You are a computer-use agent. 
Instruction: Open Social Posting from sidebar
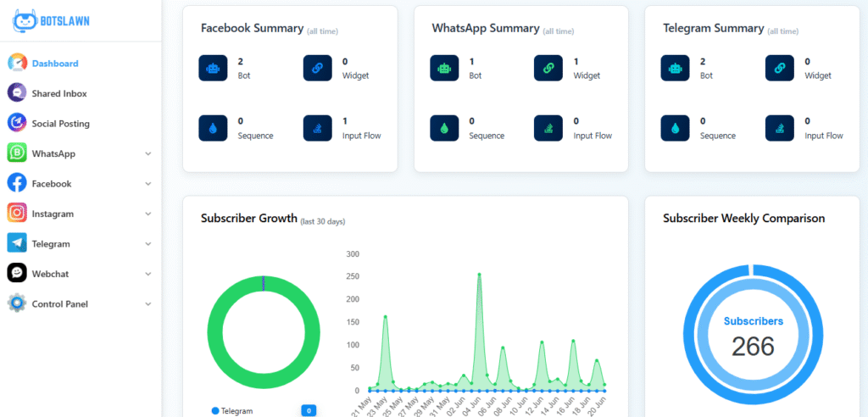pos(60,124)
